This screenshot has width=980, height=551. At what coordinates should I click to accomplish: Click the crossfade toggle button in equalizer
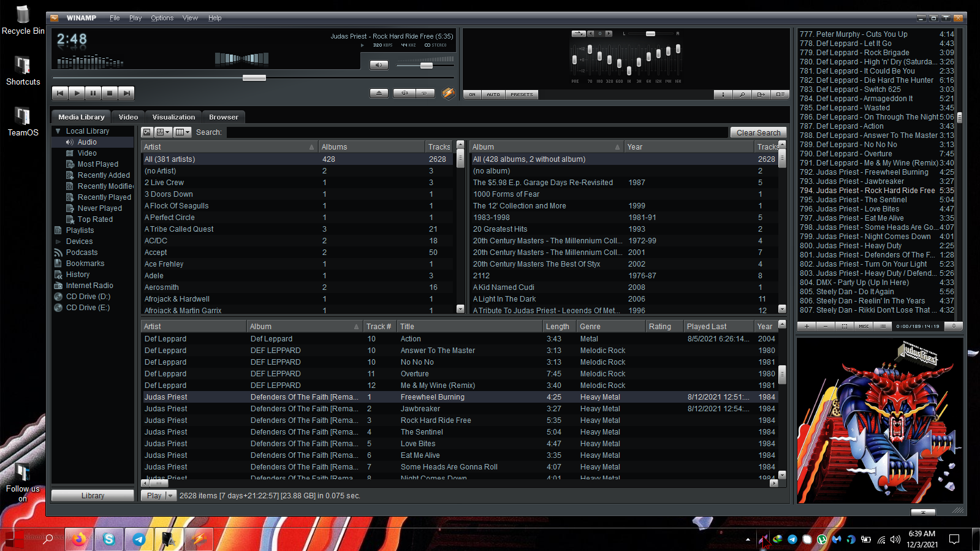pos(579,34)
